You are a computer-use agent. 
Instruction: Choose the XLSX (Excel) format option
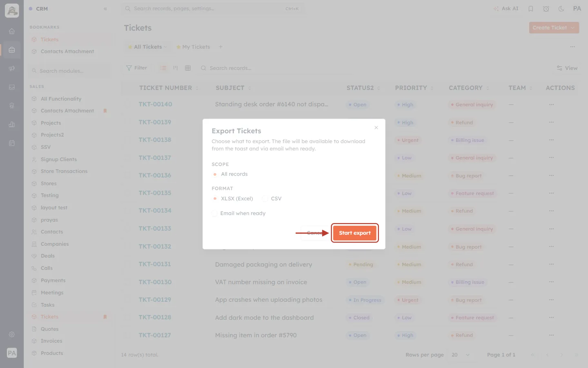click(215, 199)
